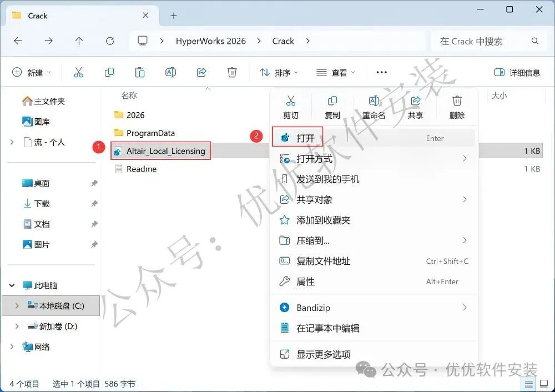
Task: Open the 打开方式 submenu
Action: (374, 159)
